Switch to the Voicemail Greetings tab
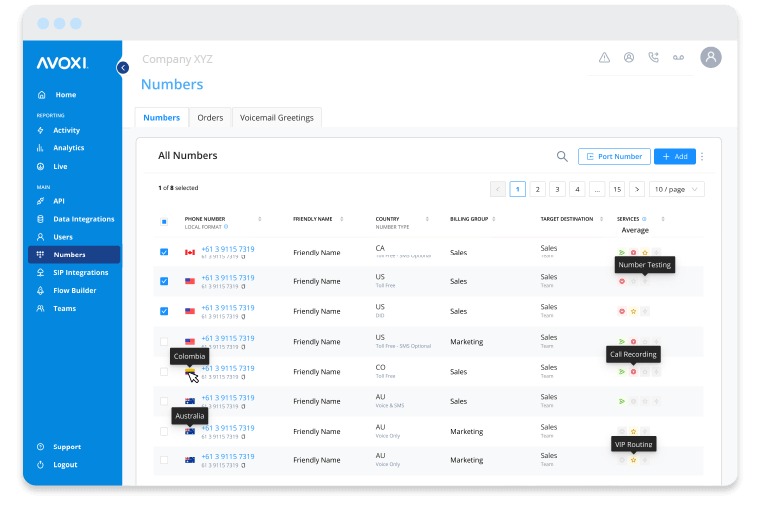Image resolution: width=761 pixels, height=510 pixels. click(x=277, y=117)
